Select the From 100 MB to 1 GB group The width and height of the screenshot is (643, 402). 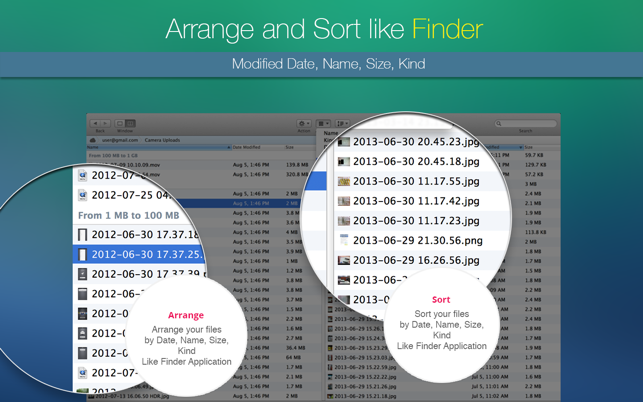point(113,156)
